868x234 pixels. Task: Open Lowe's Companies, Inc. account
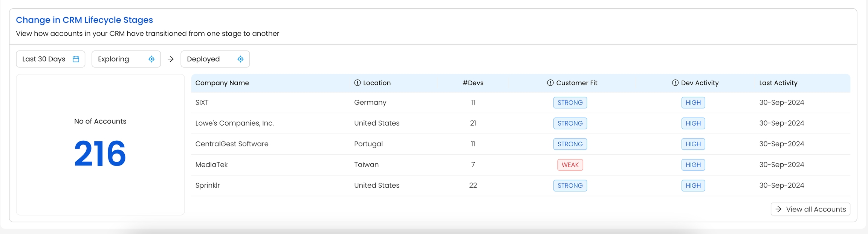coord(234,123)
